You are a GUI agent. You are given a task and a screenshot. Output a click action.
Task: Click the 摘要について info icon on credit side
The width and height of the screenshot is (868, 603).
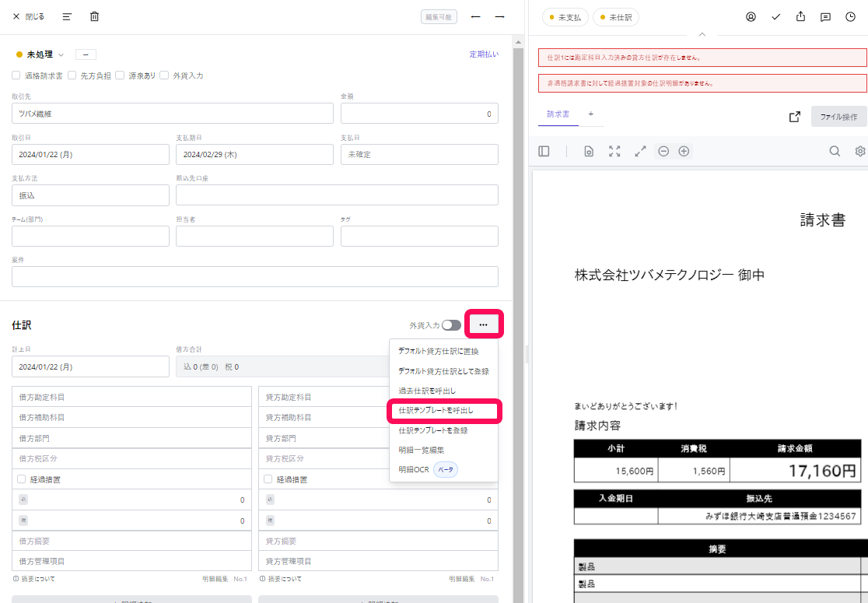click(262, 579)
